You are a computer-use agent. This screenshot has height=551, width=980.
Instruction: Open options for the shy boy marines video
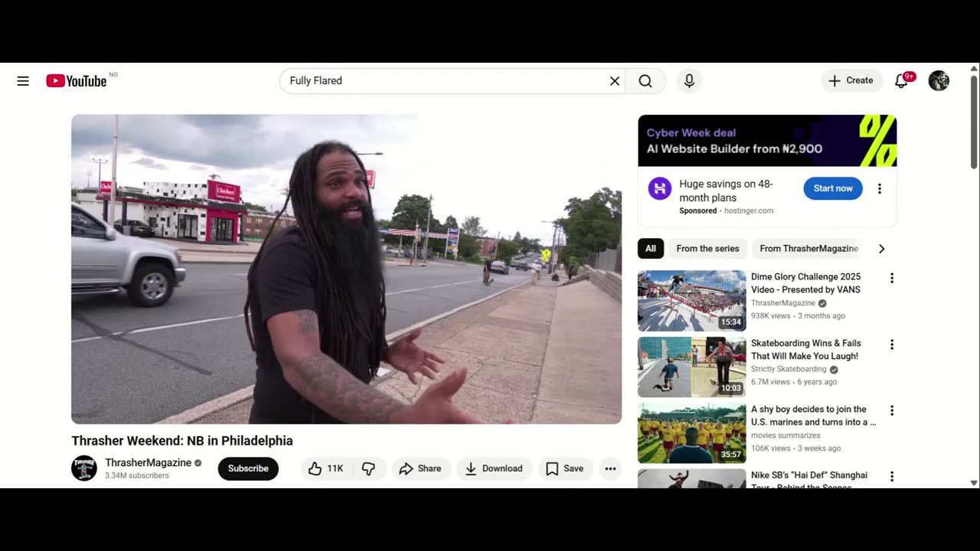point(891,411)
